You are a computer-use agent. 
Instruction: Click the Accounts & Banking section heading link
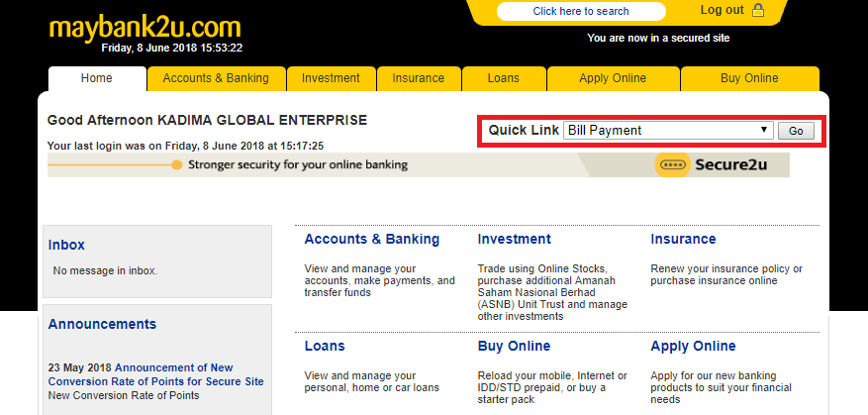(x=371, y=240)
